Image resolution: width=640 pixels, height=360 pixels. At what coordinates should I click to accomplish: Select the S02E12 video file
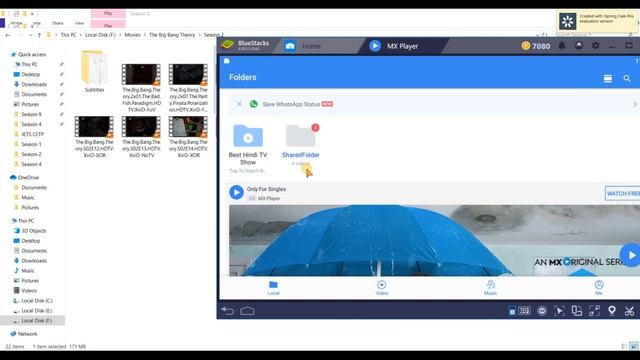(x=94, y=137)
